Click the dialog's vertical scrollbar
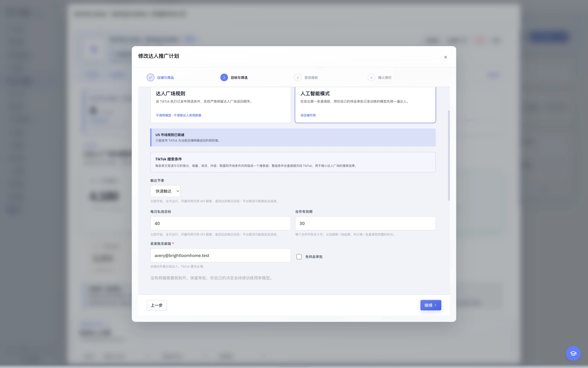The image size is (588, 368). point(449,155)
